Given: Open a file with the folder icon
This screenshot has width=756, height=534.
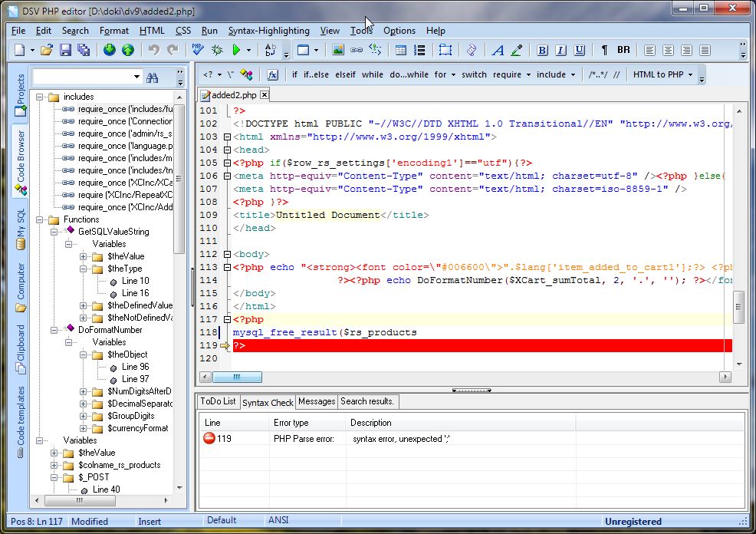Looking at the screenshot, I should pos(46,50).
